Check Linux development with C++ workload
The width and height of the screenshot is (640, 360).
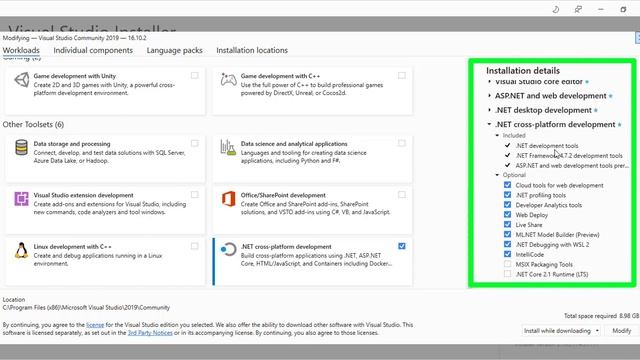195,246
